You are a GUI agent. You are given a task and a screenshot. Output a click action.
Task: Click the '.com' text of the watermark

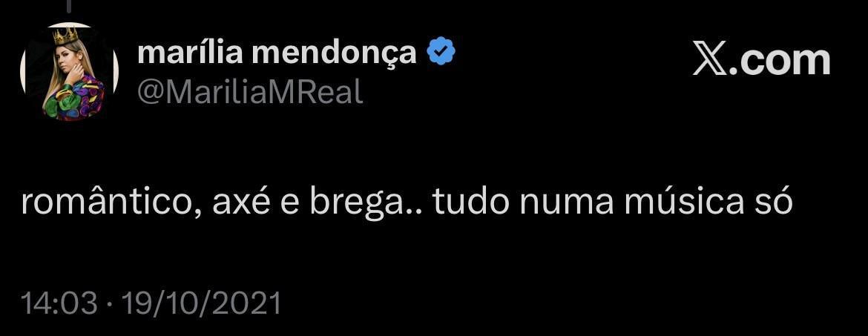pos(780,60)
